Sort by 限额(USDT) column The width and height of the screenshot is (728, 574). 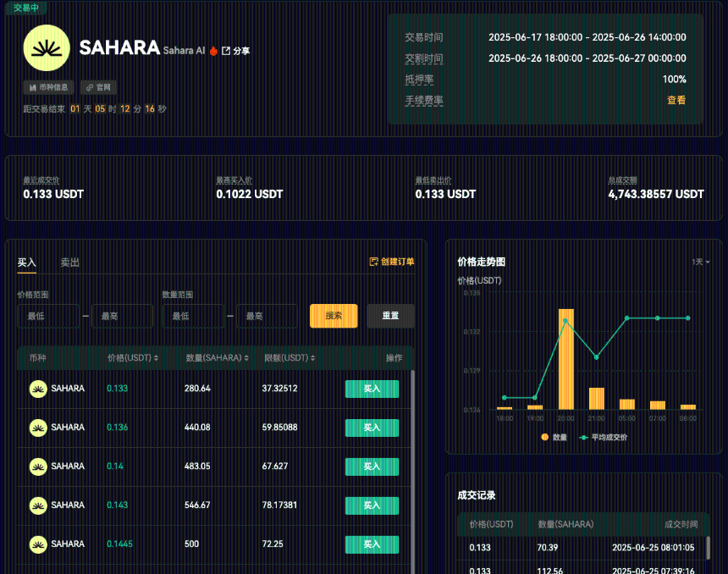(290, 357)
